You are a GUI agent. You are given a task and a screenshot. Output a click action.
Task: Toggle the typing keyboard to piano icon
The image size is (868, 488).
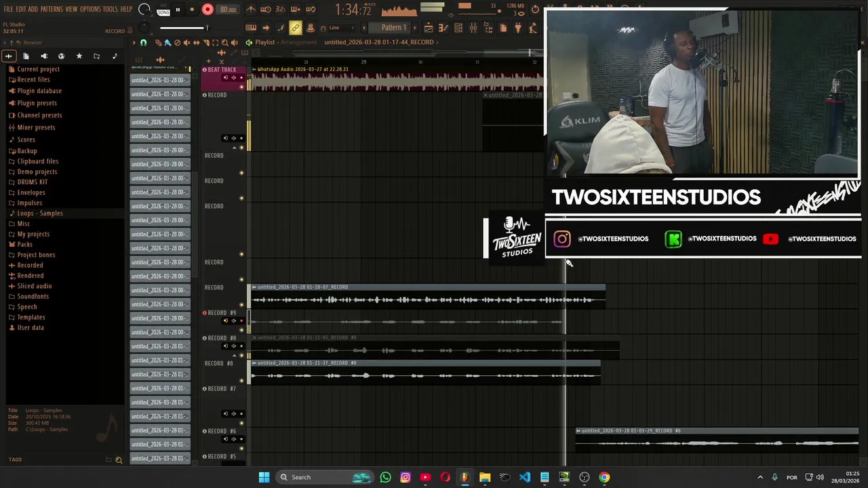tap(251, 28)
